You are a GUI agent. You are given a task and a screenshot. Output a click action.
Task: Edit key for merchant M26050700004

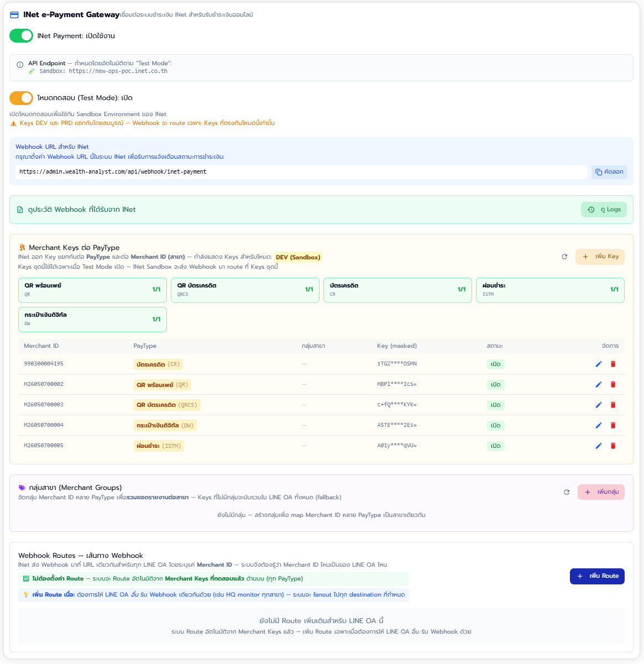(599, 425)
